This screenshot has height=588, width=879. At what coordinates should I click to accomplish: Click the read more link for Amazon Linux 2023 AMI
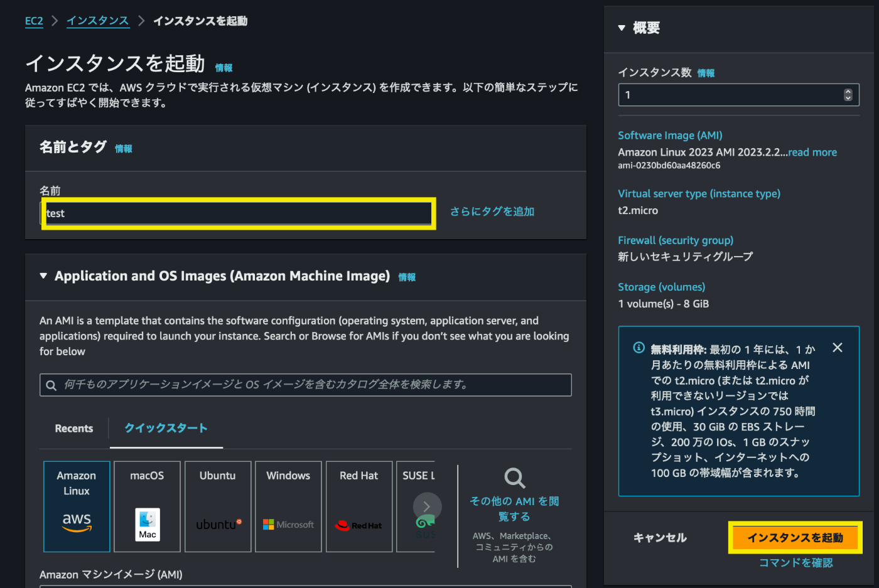tap(812, 152)
